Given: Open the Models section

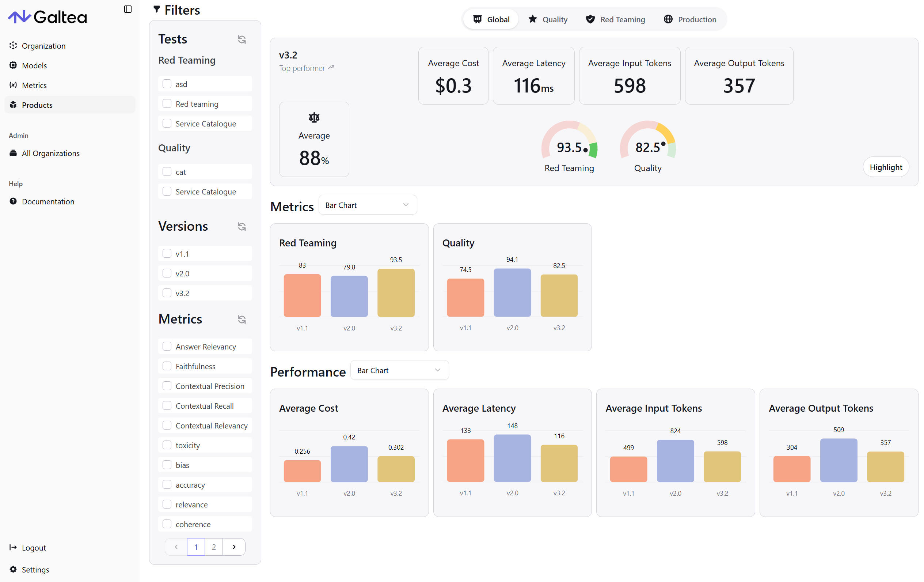Looking at the screenshot, I should (35, 65).
